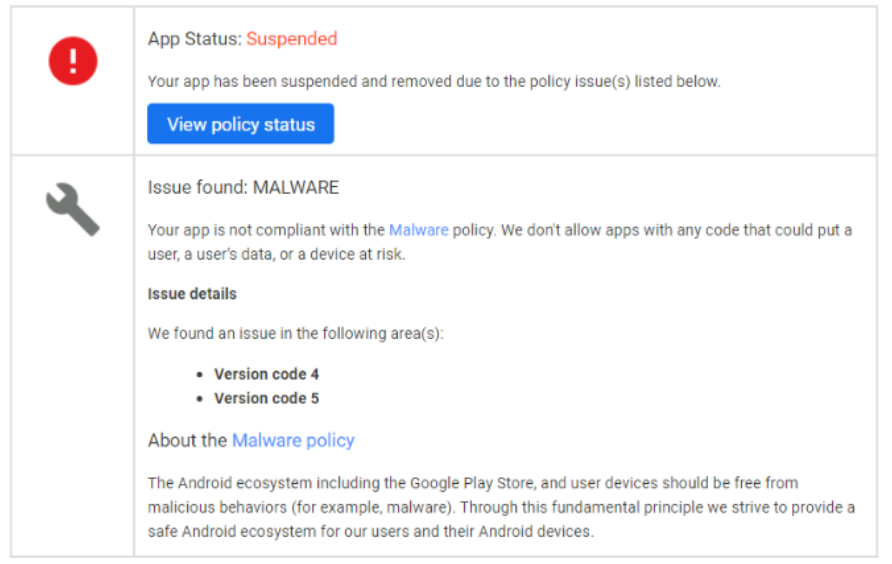The image size is (892, 564).
Task: Click the 'About the' heading text
Action: [188, 440]
